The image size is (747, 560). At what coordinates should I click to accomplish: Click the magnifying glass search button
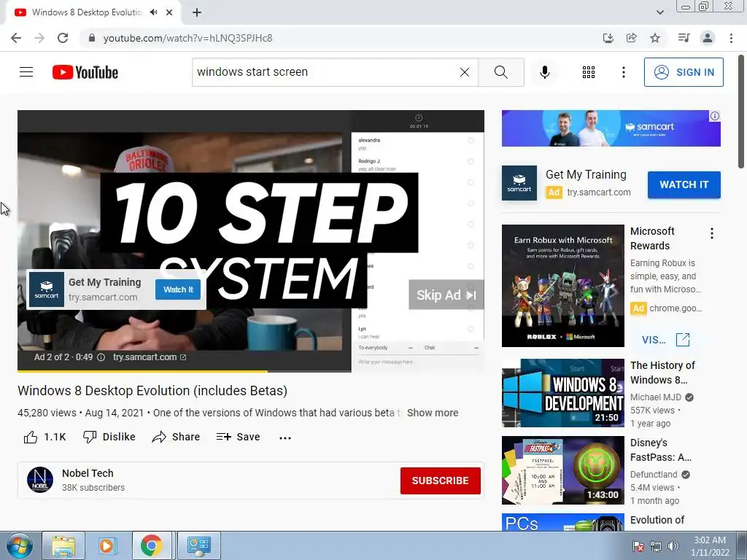[x=500, y=72]
